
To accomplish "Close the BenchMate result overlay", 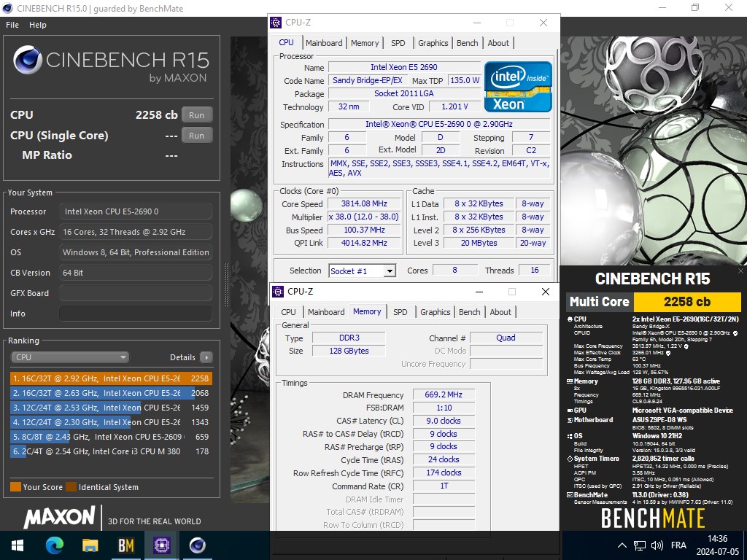I will 741,271.
